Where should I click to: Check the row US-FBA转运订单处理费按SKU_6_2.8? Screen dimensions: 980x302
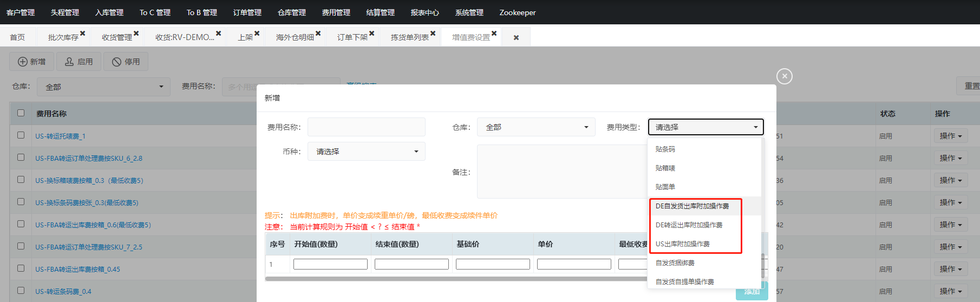21,157
